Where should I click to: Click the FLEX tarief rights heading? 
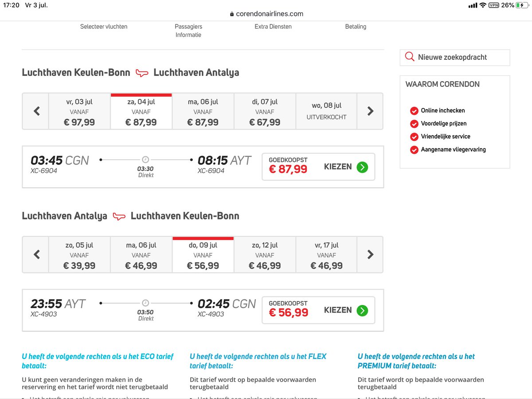point(258,361)
